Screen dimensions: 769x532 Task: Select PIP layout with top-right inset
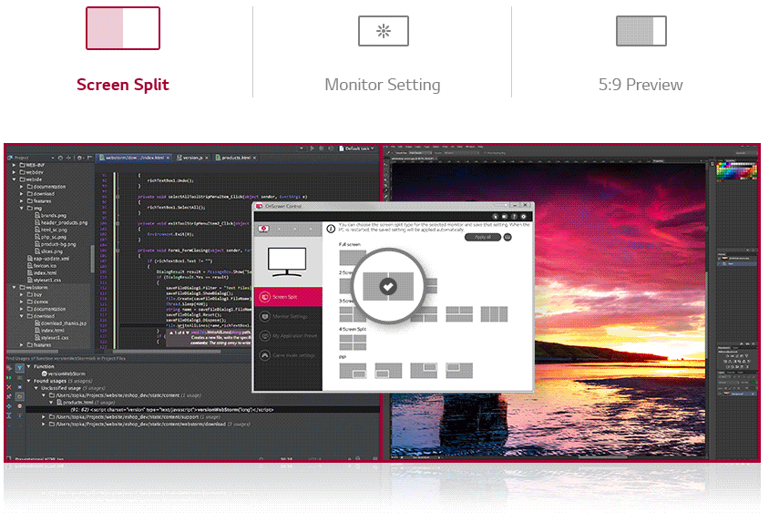[424, 371]
